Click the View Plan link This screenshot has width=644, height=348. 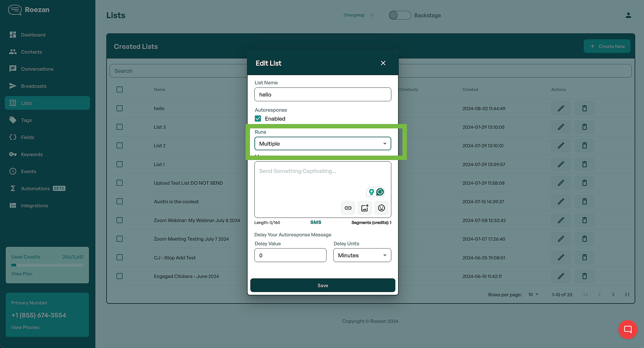click(x=22, y=274)
